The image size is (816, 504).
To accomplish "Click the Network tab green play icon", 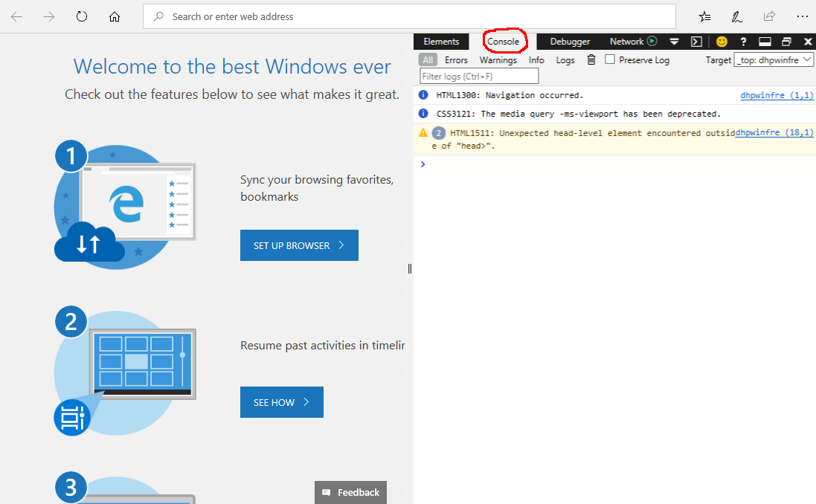I will click(x=652, y=42).
